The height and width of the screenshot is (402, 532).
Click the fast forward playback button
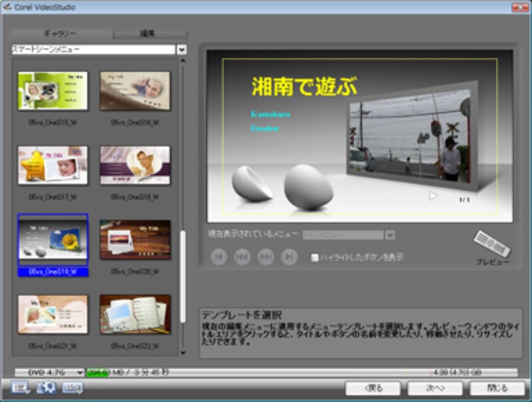[x=265, y=257]
